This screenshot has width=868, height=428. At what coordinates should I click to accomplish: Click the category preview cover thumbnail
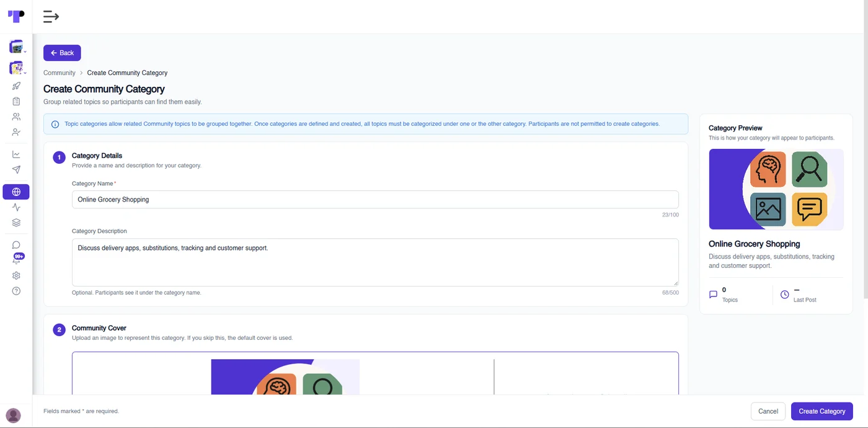[776, 190]
